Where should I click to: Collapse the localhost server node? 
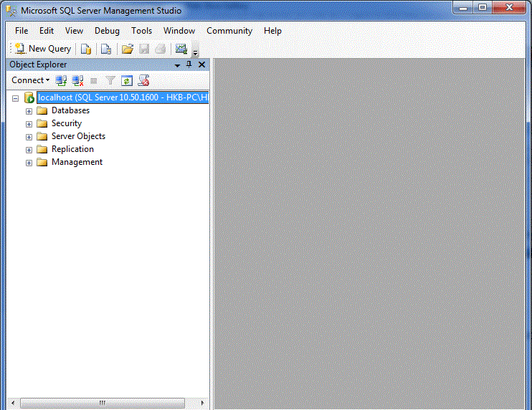(x=15, y=98)
